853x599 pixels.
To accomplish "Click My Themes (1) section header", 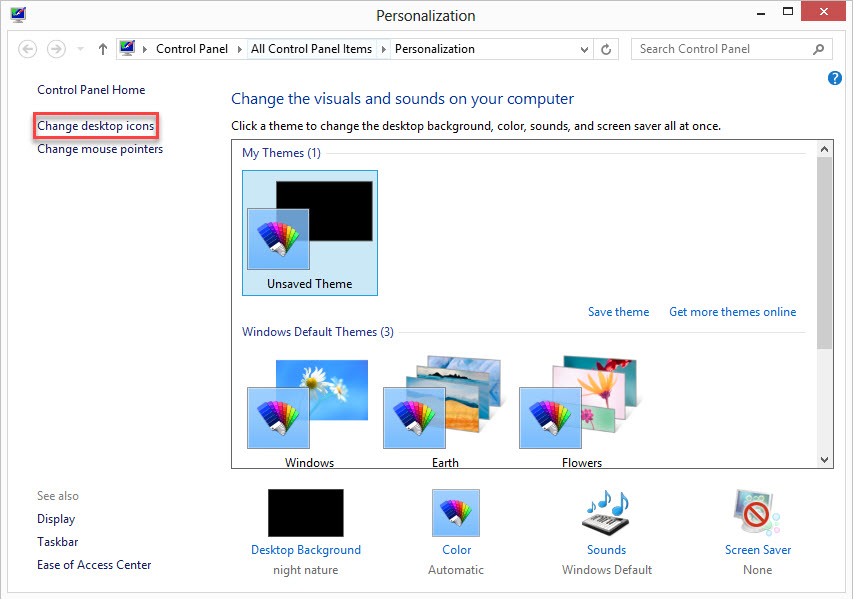I will click(281, 153).
